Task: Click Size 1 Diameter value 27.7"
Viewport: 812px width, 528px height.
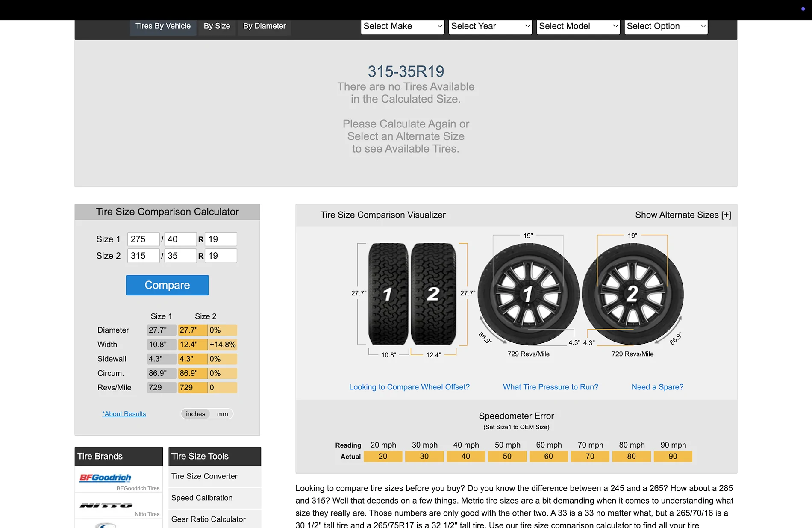Action: (162, 330)
